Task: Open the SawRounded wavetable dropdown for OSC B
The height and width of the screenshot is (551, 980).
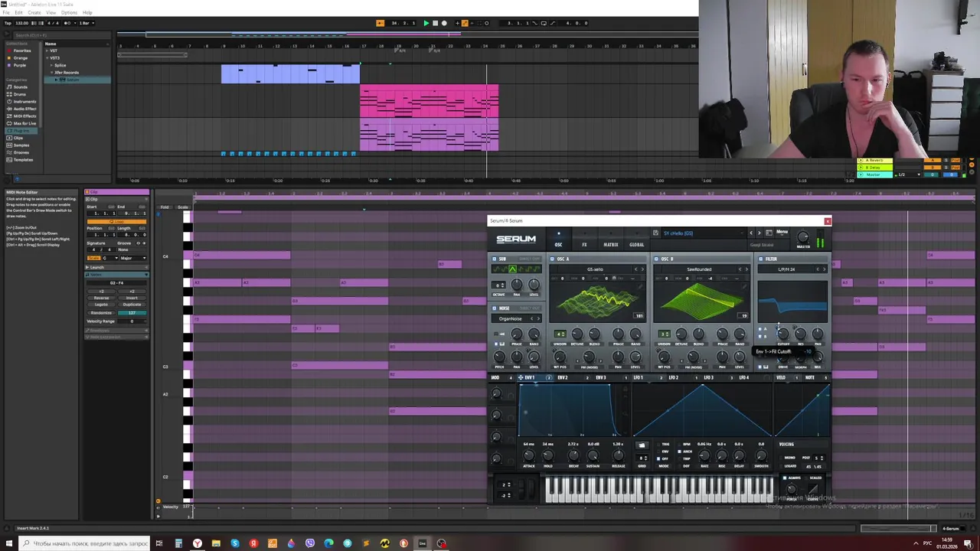Action: pos(698,269)
